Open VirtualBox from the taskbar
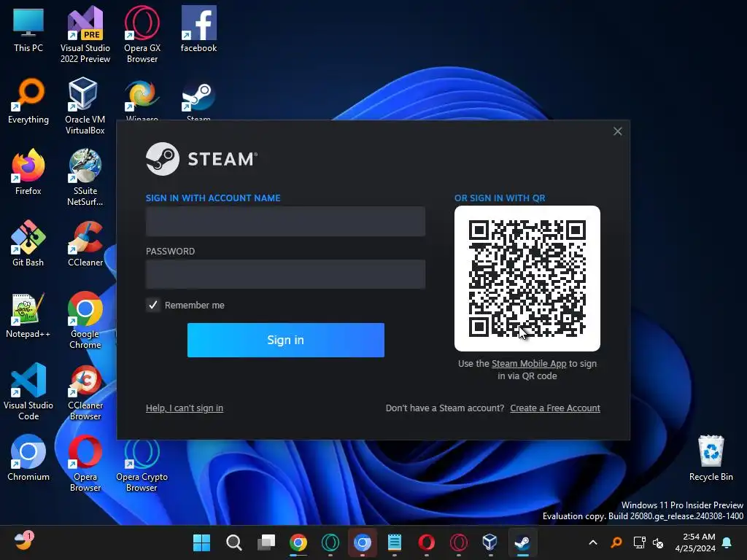The height and width of the screenshot is (560, 747). [x=489, y=542]
